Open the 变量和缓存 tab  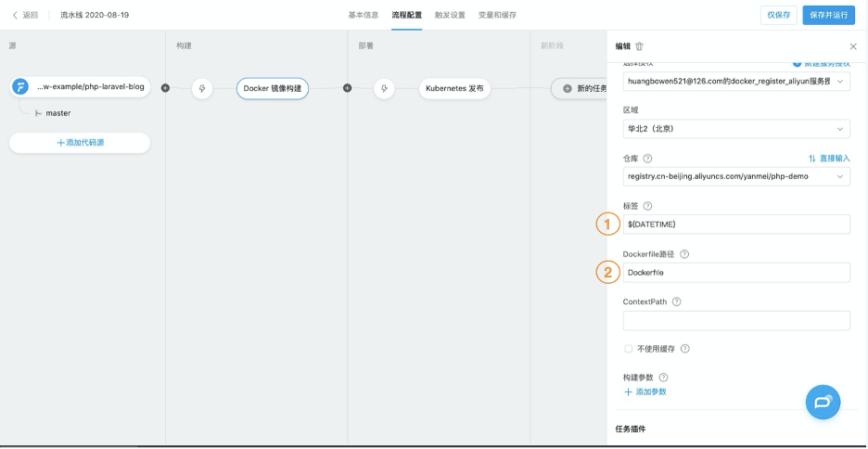(x=498, y=15)
